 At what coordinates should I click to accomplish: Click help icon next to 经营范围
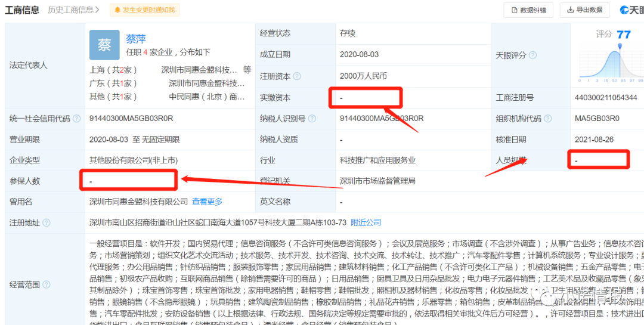click(47, 284)
